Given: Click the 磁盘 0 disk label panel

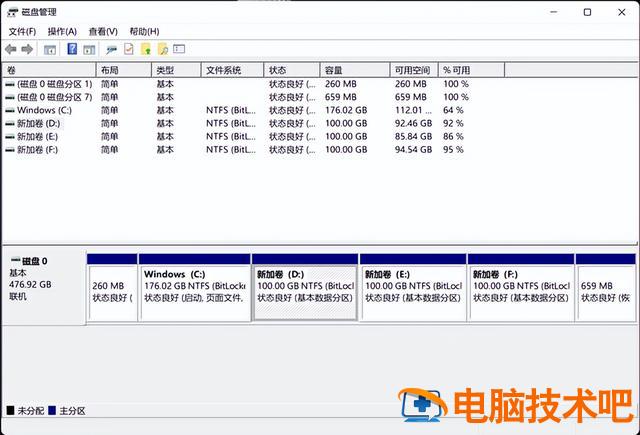Looking at the screenshot, I should (x=44, y=286).
